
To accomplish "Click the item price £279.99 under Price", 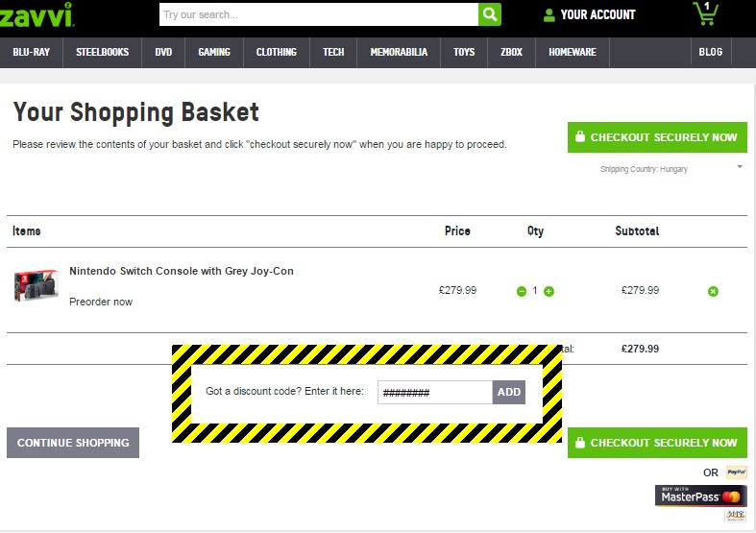I will (x=457, y=290).
